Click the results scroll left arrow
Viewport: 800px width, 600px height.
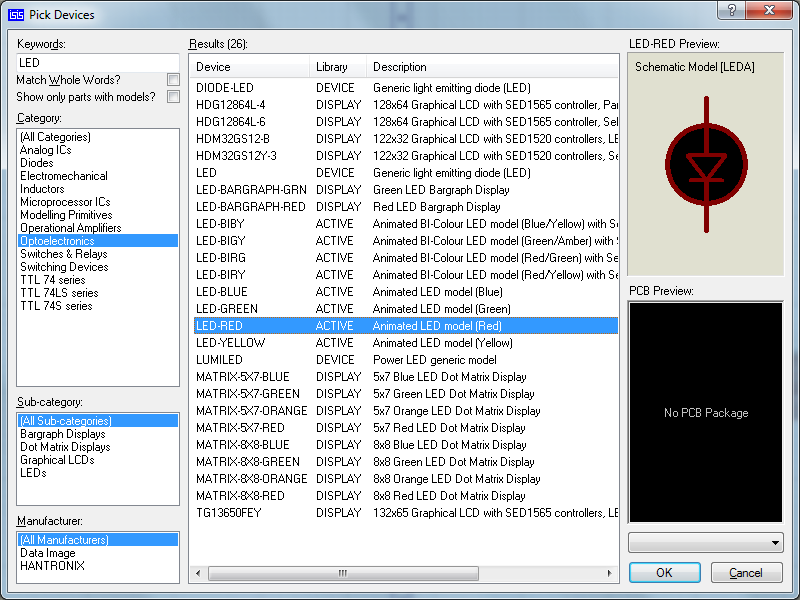(198, 573)
